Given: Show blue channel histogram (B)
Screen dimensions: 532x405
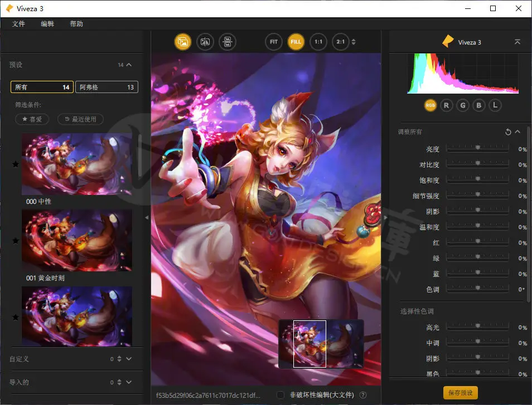Looking at the screenshot, I should pyautogui.click(x=478, y=105).
